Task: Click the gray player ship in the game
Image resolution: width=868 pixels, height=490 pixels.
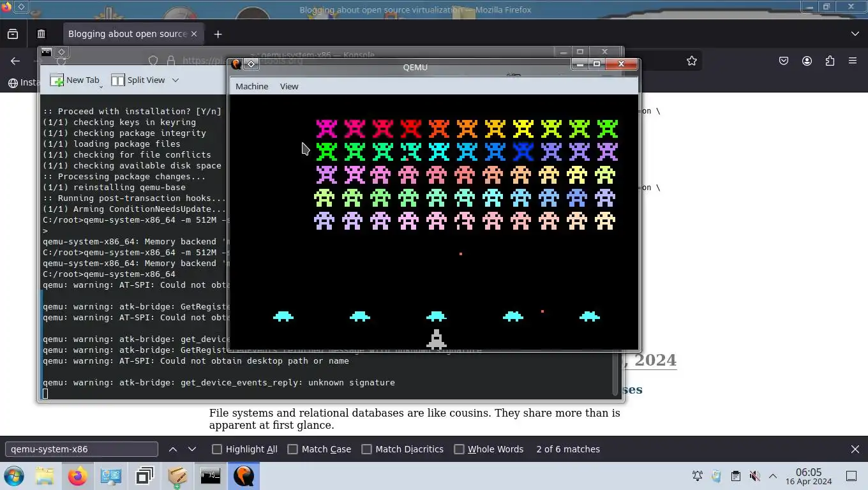Action: coord(436,339)
